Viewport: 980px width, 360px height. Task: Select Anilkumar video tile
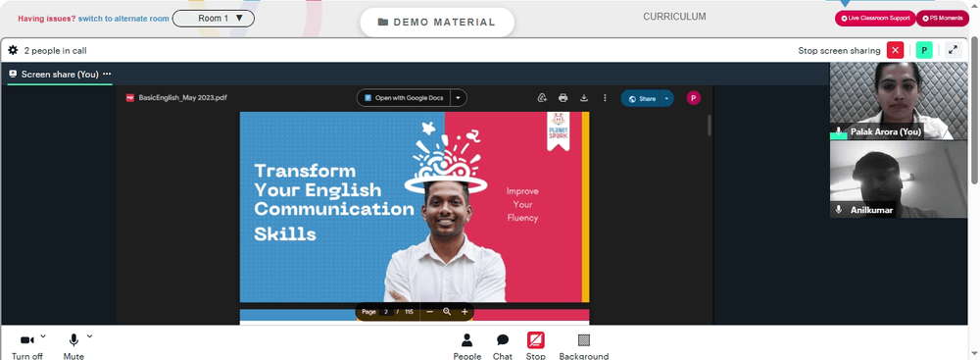898,180
